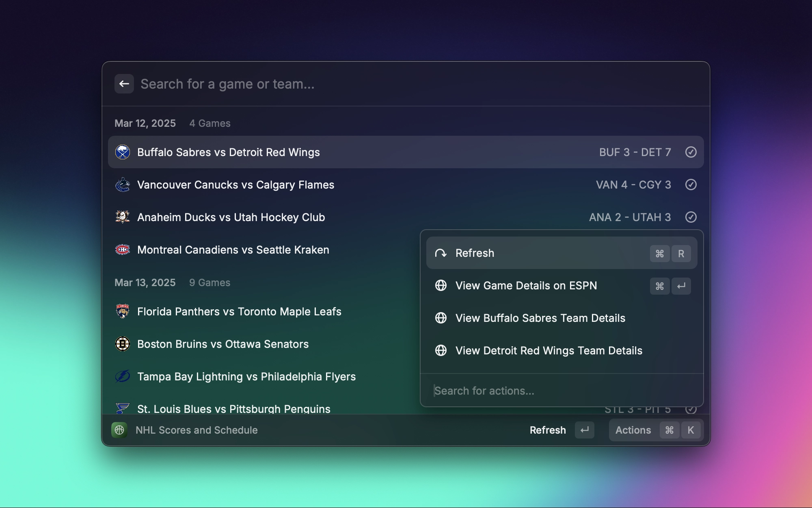
Task: Click the Boston Bruins team logo
Action: [122, 344]
